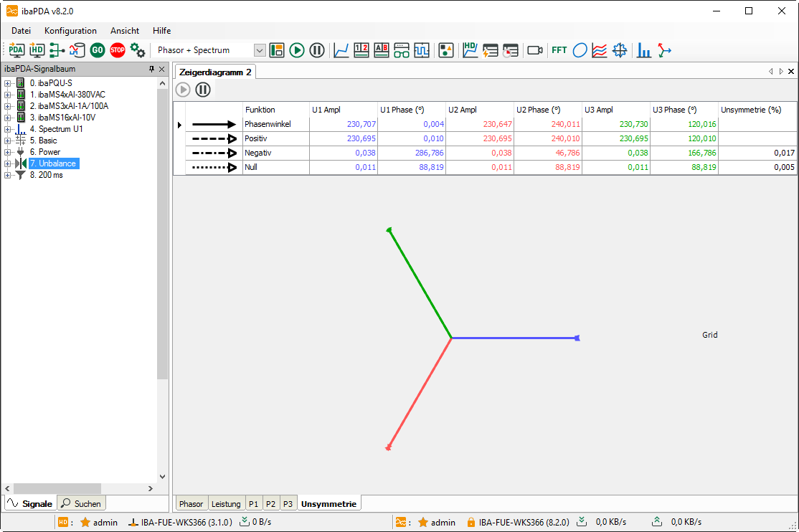Viewport: 799px width, 532px height.
Task: Open the gears settings icon
Action: click(138, 50)
